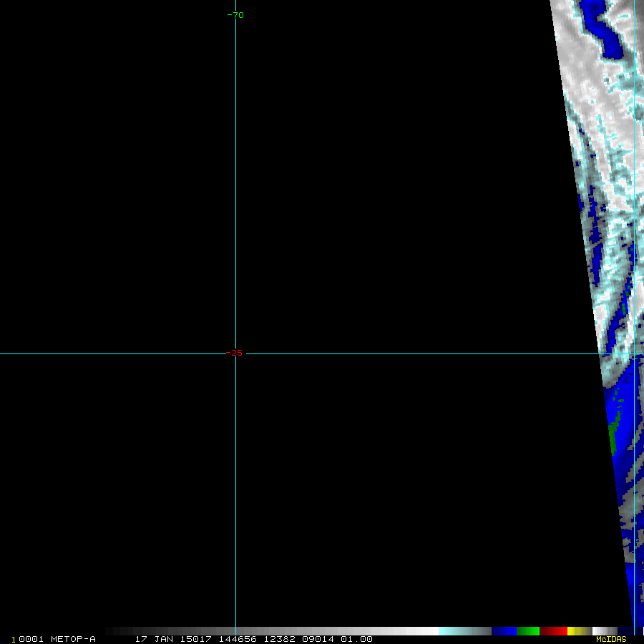Click the red -25 latitude label

[x=235, y=353]
